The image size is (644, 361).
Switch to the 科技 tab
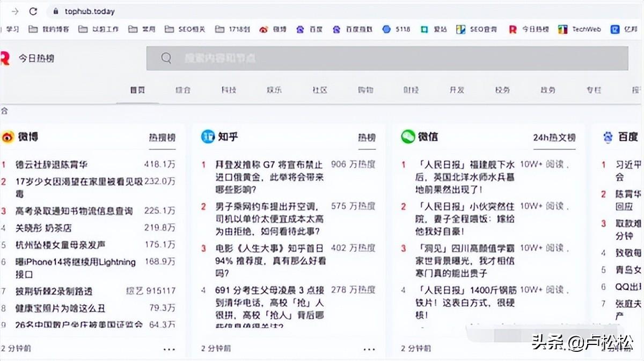(229, 90)
